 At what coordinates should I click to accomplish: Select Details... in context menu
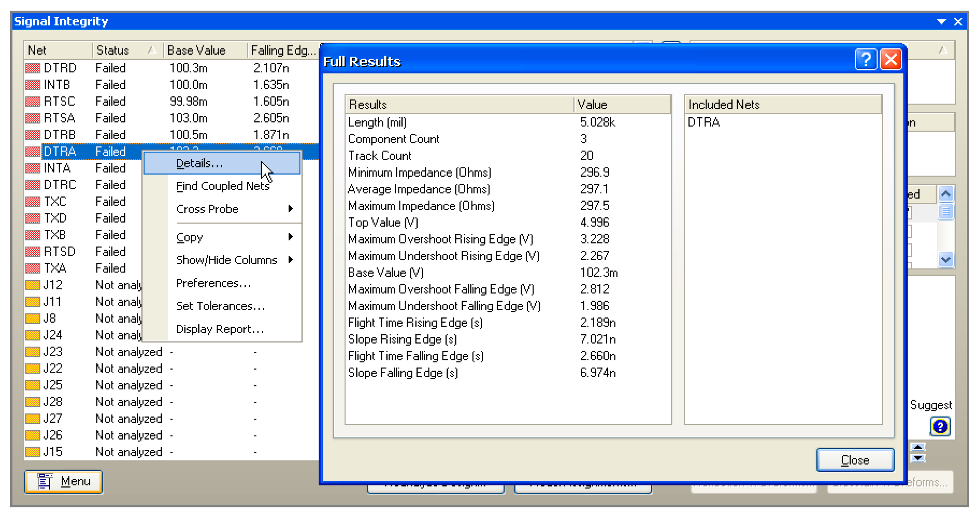(x=199, y=163)
